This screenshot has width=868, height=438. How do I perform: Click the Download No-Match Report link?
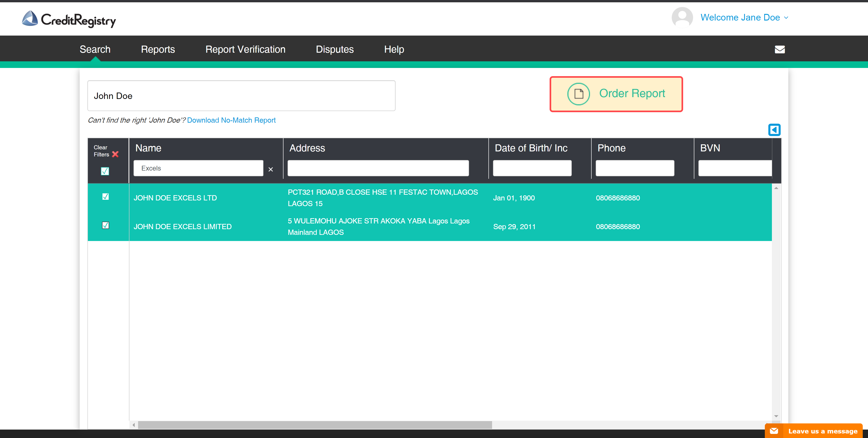point(231,120)
